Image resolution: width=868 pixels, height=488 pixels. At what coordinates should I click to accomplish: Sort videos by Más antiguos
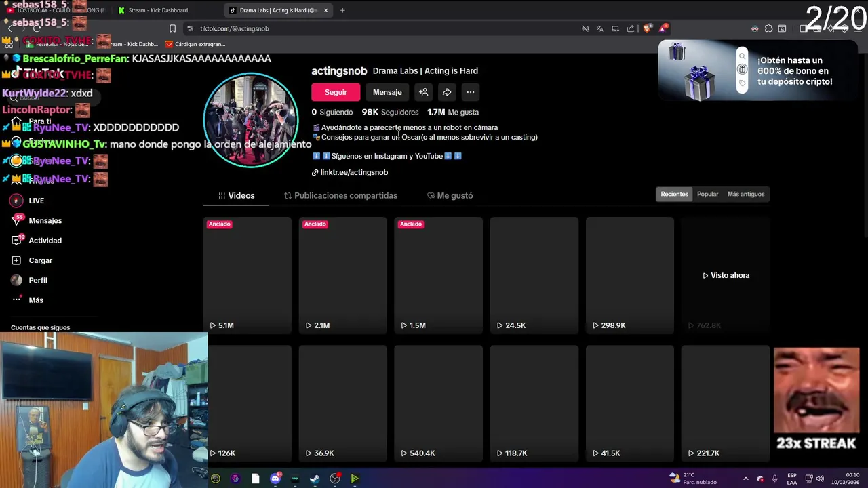(x=746, y=194)
